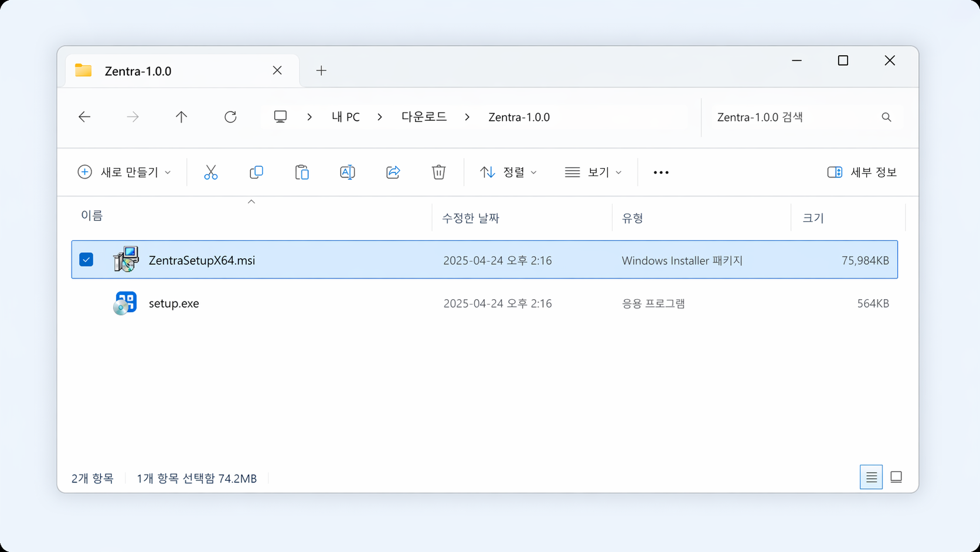Toggle the 세부 정보 details pane
Viewport: 980px width, 552px height.
tap(862, 172)
